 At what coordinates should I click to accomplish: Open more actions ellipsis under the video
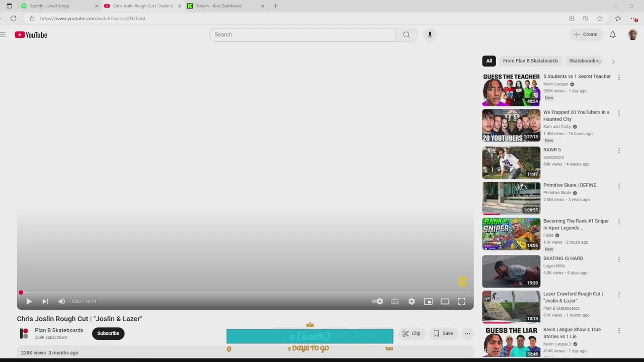point(467,333)
